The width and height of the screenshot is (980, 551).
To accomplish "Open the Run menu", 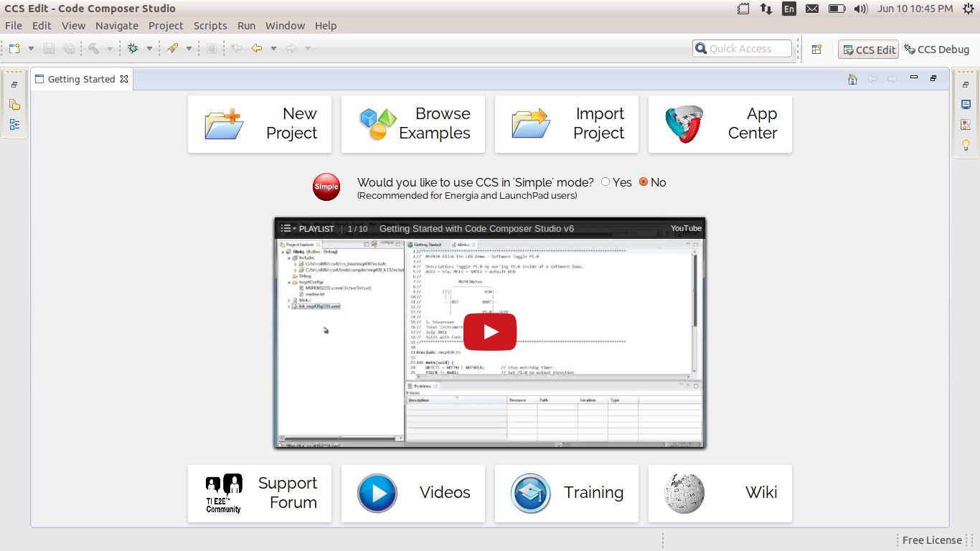I will point(246,26).
